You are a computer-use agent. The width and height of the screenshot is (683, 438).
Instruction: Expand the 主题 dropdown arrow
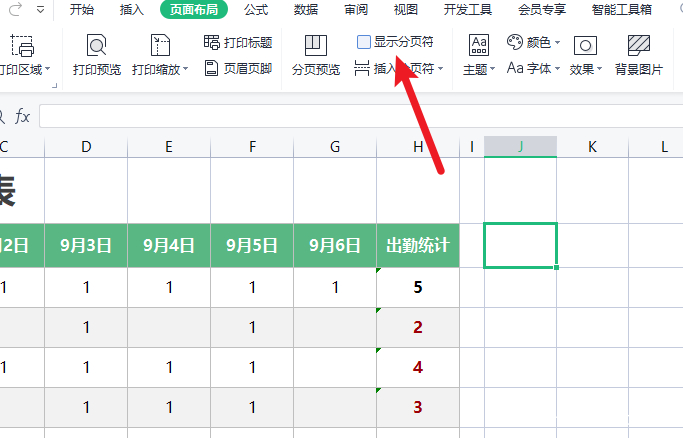pos(493,69)
